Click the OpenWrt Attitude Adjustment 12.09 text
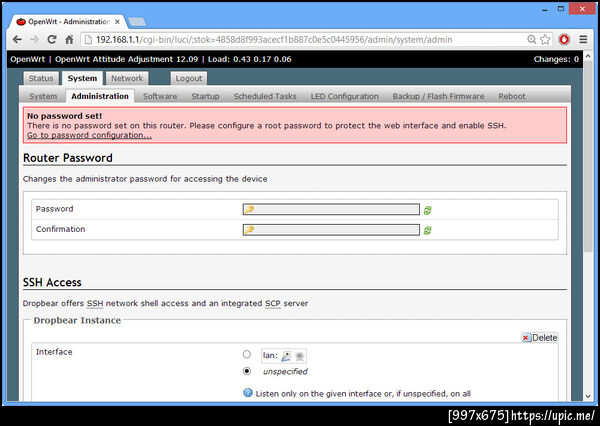This screenshot has width=600, height=426. click(x=127, y=59)
